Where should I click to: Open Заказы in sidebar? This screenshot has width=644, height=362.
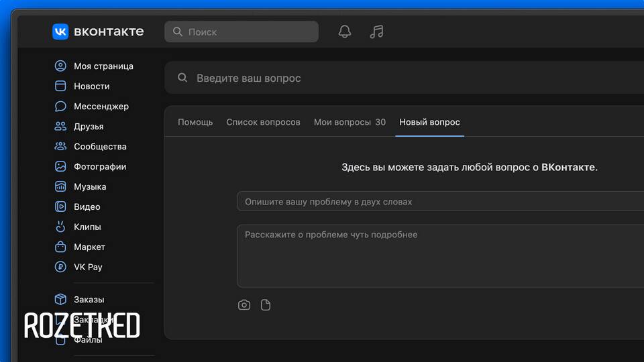tap(89, 300)
